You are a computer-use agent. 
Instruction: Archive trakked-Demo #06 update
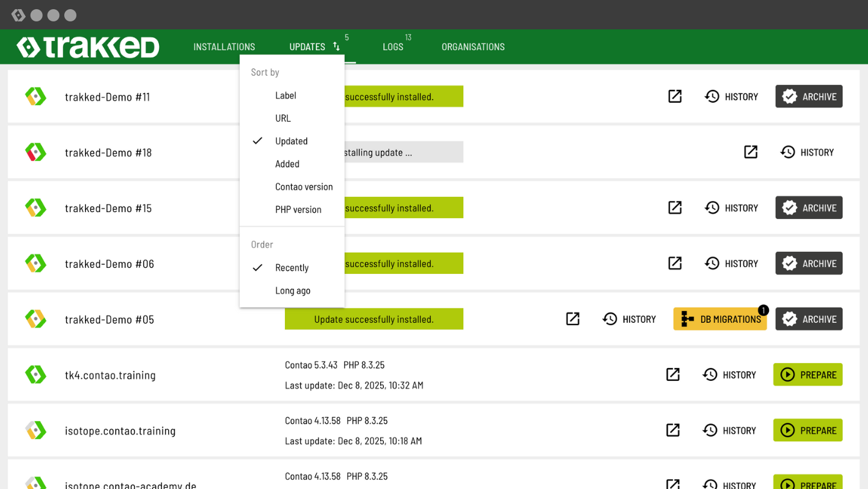[809, 263]
